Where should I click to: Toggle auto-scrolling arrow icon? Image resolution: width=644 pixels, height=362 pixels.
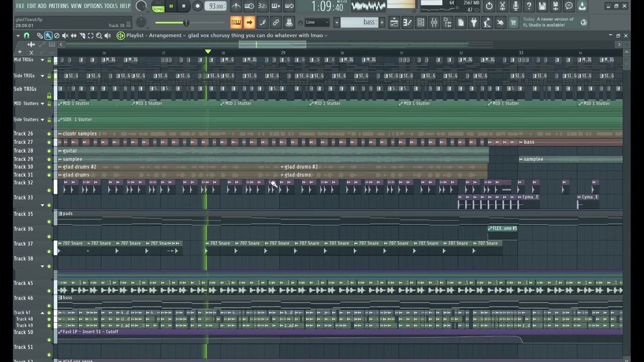250,22
